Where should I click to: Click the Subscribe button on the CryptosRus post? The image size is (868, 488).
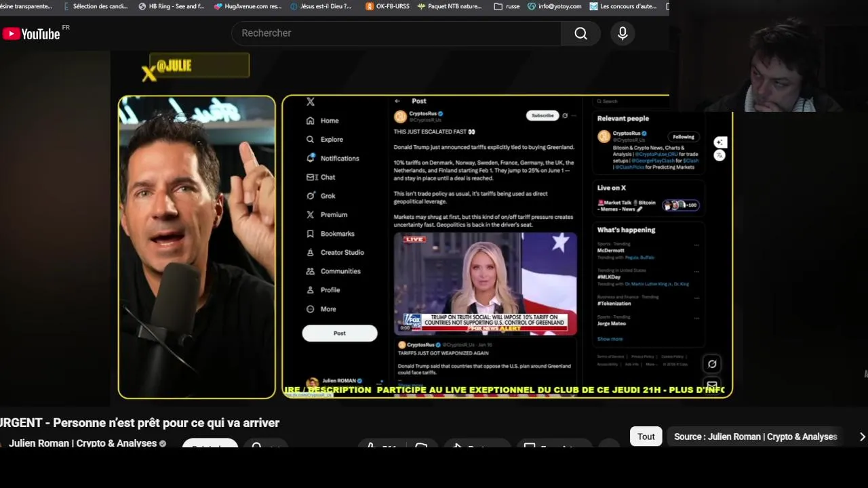point(542,116)
